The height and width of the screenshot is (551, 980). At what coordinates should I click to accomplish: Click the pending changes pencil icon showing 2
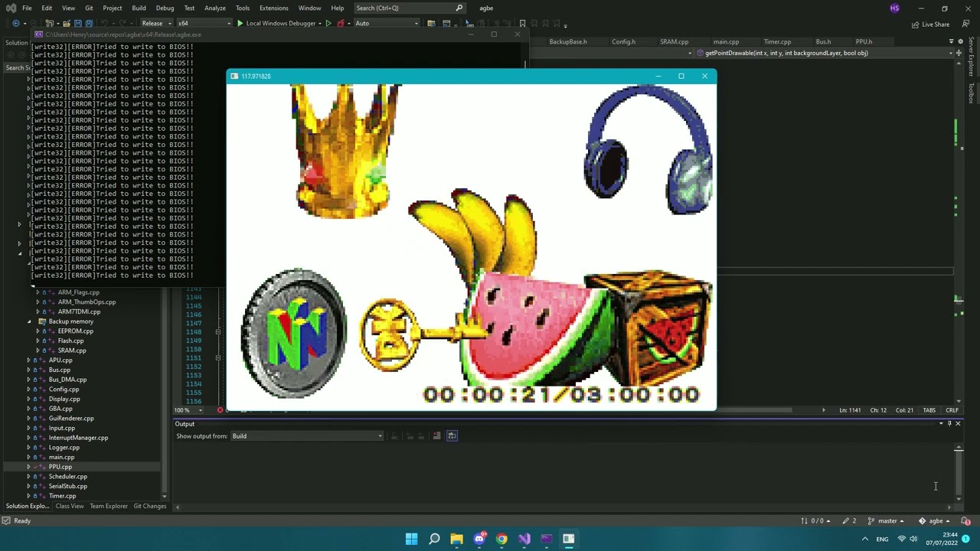850,520
